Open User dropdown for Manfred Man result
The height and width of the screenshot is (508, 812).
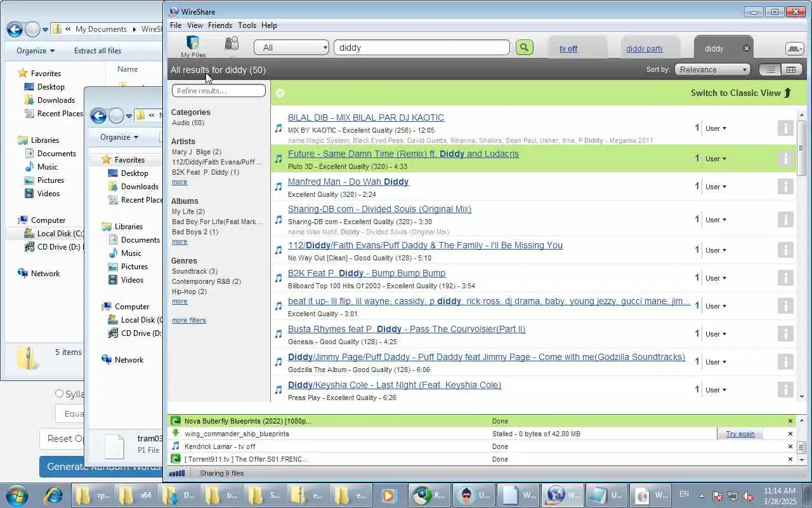coord(716,187)
